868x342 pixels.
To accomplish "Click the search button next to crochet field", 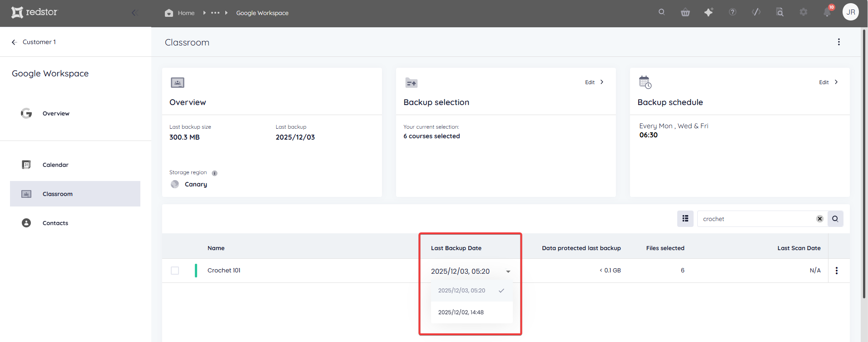I will click(835, 219).
